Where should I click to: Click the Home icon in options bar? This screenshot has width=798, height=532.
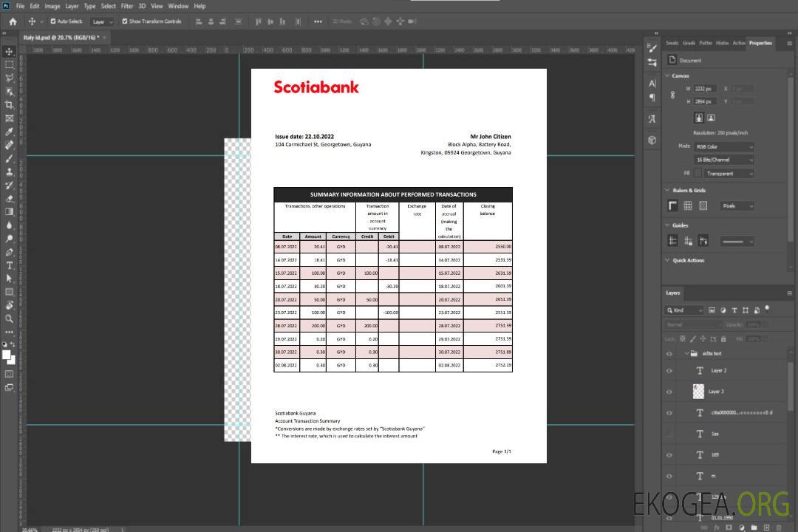click(x=13, y=21)
